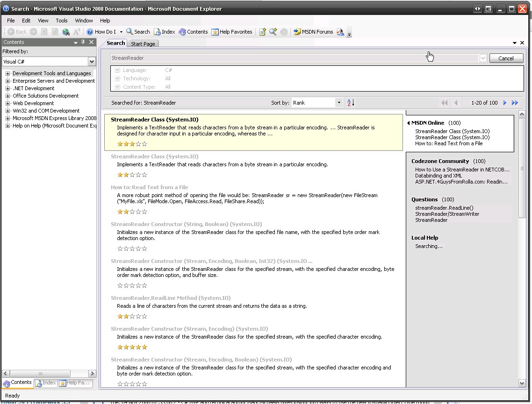Open the Help menu
Viewport: 532px width, 404px height.
(x=105, y=21)
